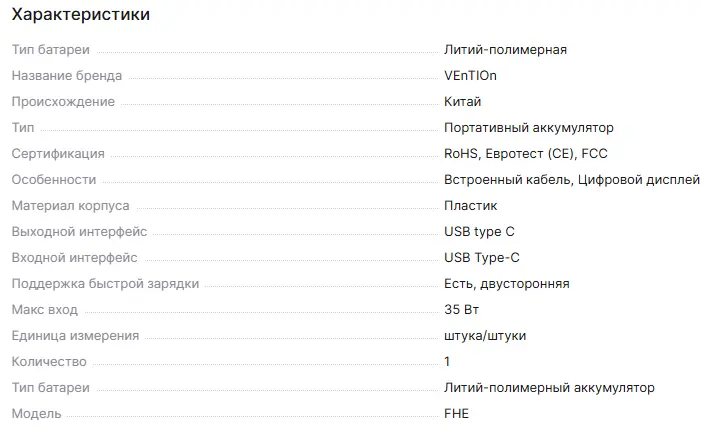Viewport: 708px width, 433px height.
Task: Click the Литий-полимерная battery type value
Action: click(x=506, y=50)
